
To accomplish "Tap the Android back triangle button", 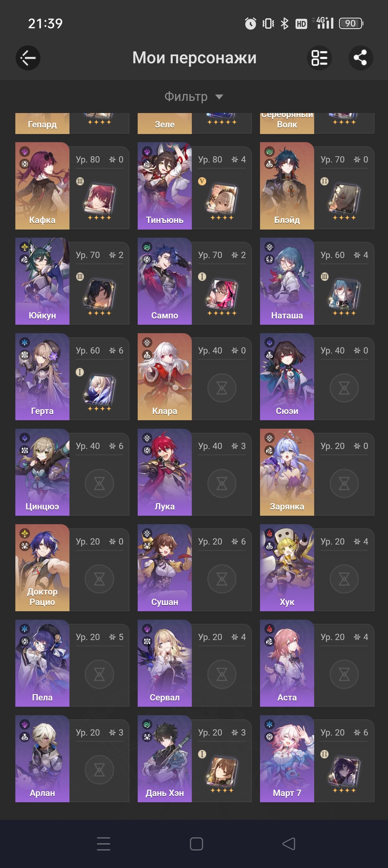I will [288, 844].
